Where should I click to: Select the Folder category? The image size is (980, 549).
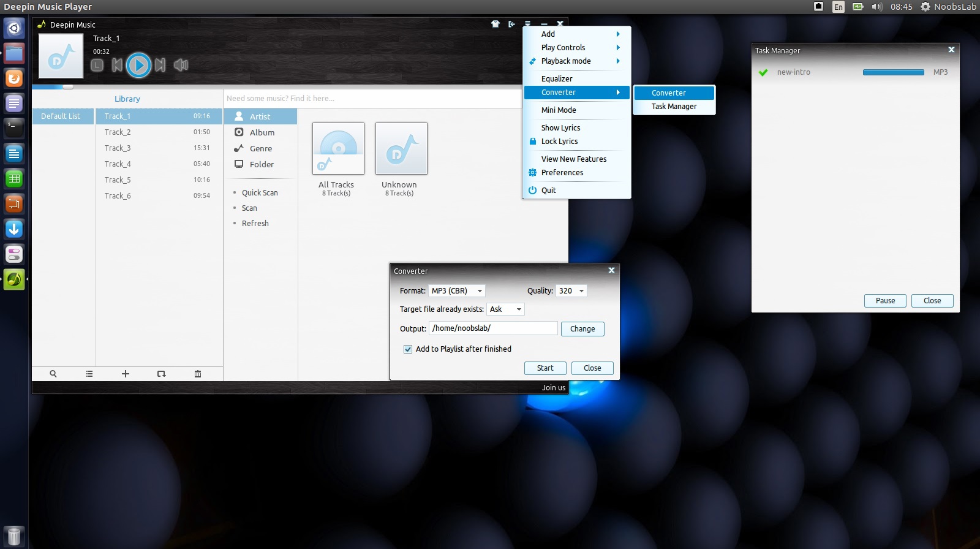point(260,164)
